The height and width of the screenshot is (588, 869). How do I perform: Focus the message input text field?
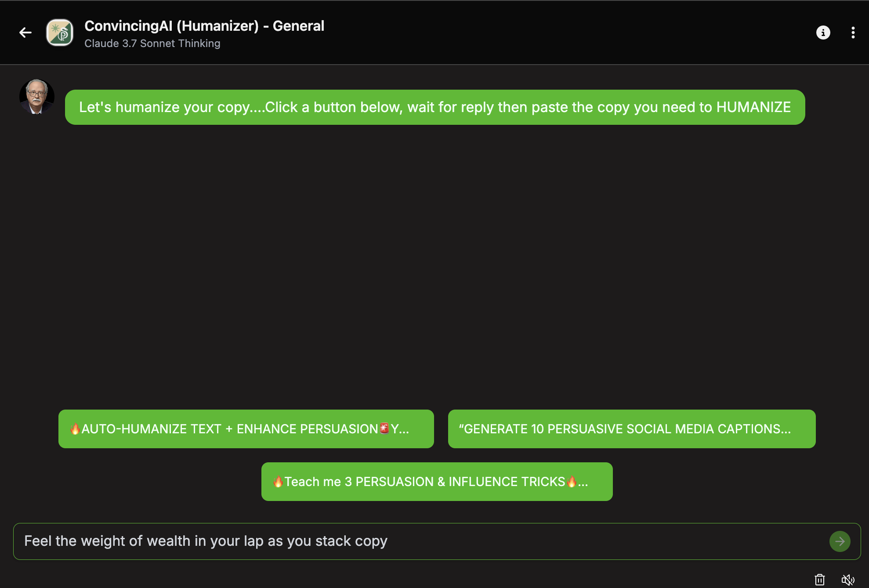click(422, 541)
